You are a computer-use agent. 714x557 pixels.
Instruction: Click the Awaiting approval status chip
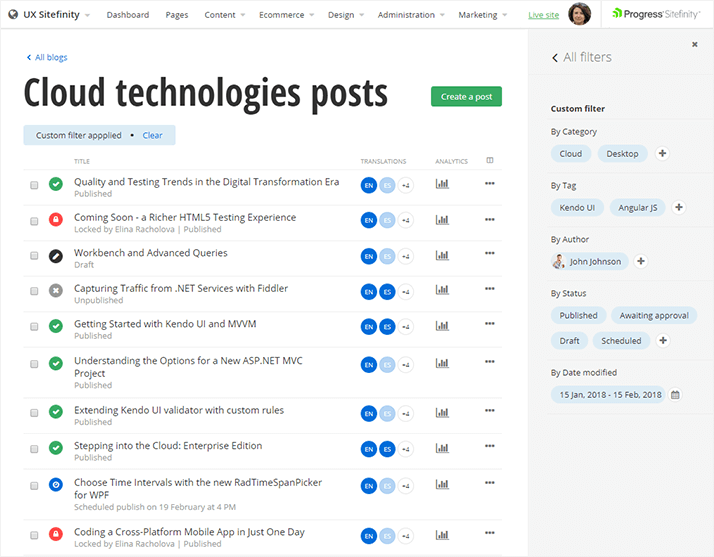click(654, 315)
